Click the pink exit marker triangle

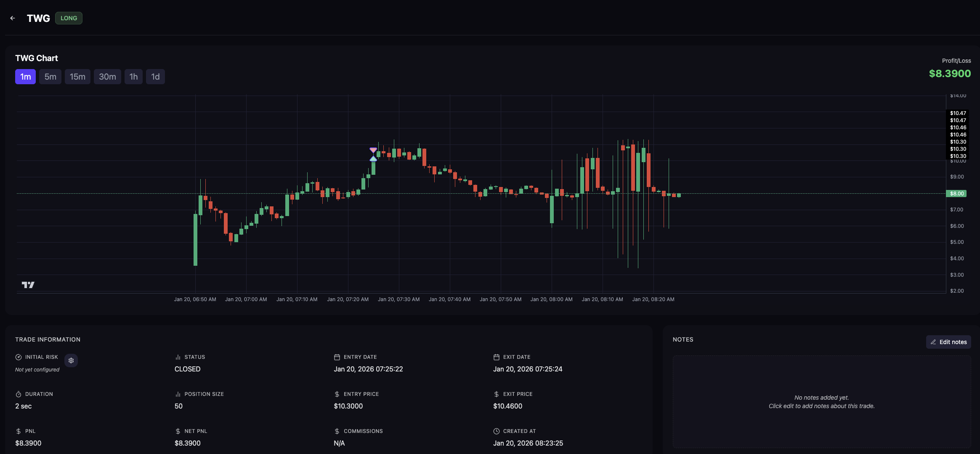pos(373,150)
